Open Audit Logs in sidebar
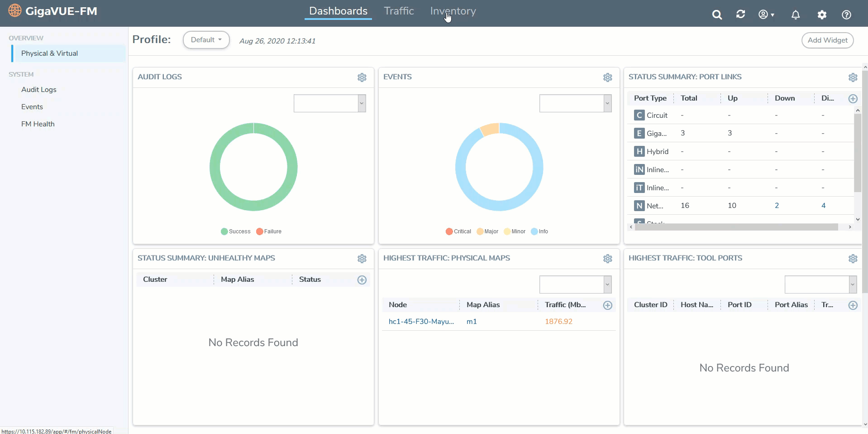The image size is (868, 434). 39,90
